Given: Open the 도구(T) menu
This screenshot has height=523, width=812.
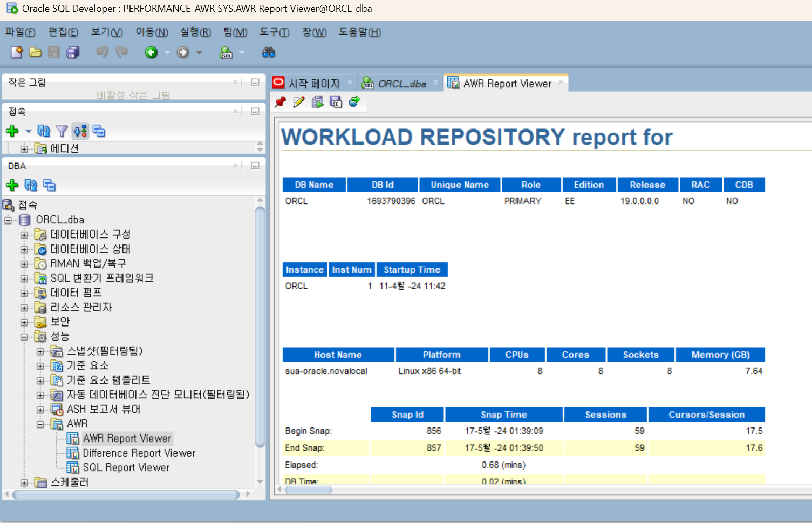Looking at the screenshot, I should [275, 32].
